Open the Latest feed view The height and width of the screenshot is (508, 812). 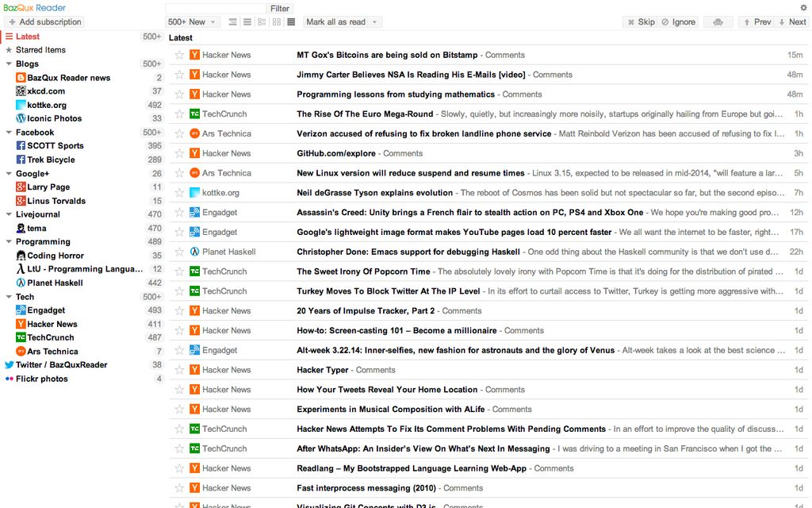coord(28,36)
